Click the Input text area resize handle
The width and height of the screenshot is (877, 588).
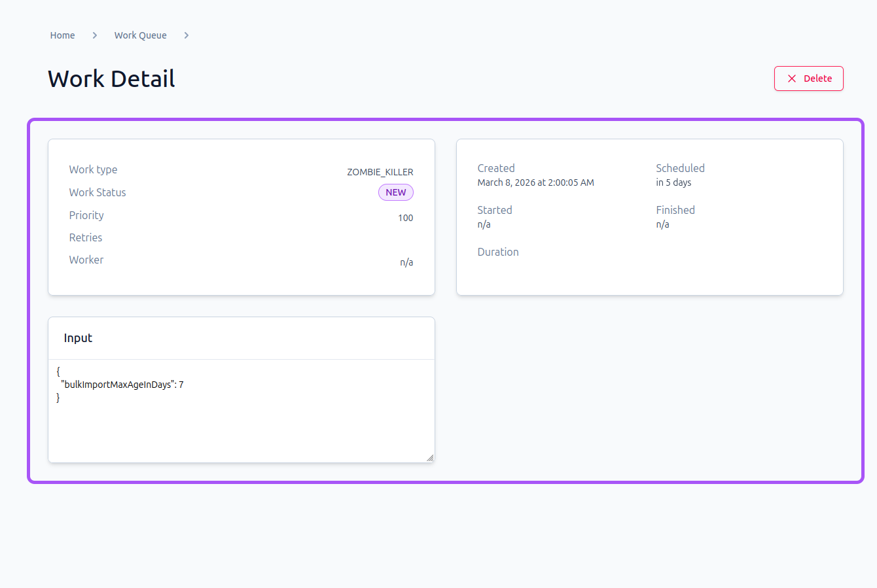point(430,458)
